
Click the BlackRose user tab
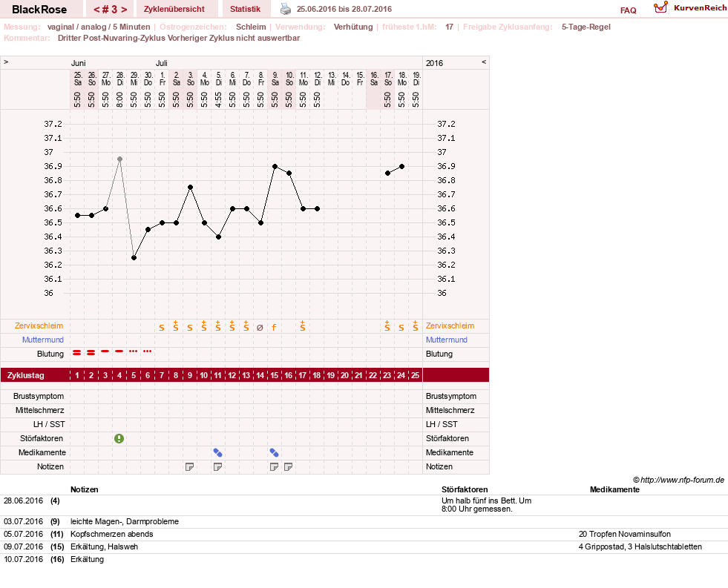(x=39, y=10)
